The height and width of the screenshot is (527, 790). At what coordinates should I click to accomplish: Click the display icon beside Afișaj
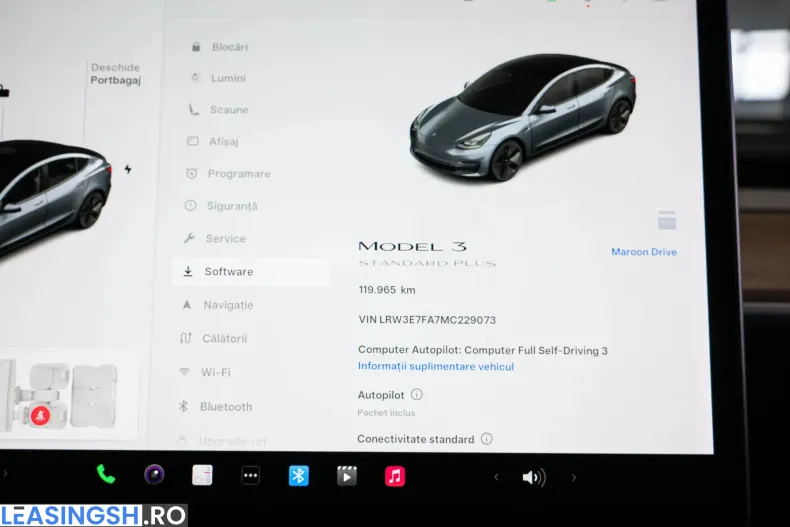coord(192,141)
